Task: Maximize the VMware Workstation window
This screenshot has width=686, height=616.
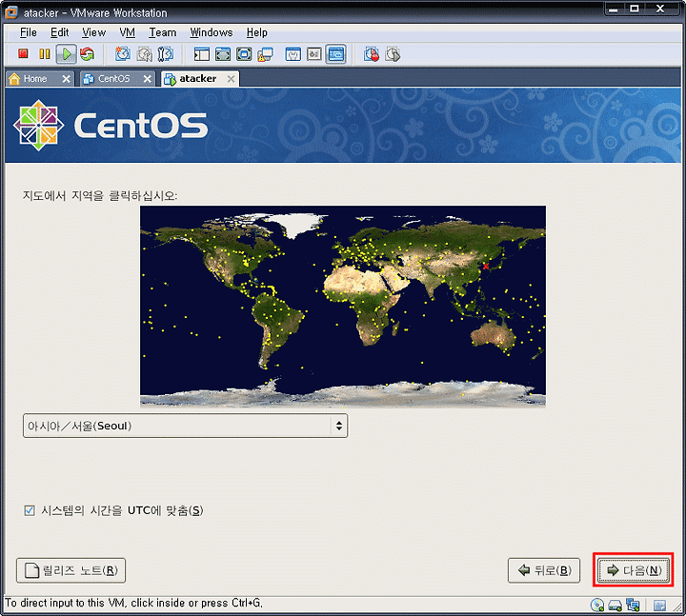Action: coord(635,10)
